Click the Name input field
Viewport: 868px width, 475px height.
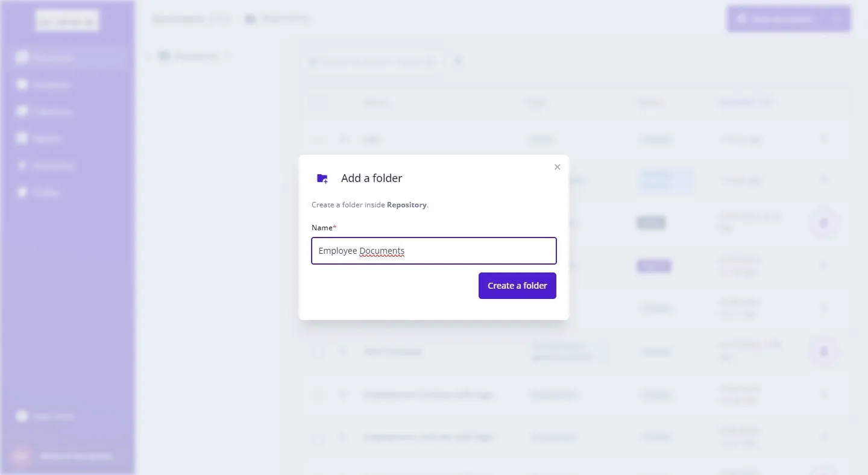coord(433,251)
